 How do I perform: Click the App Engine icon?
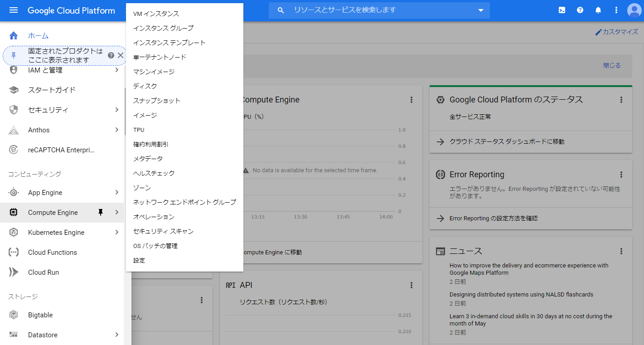point(14,193)
